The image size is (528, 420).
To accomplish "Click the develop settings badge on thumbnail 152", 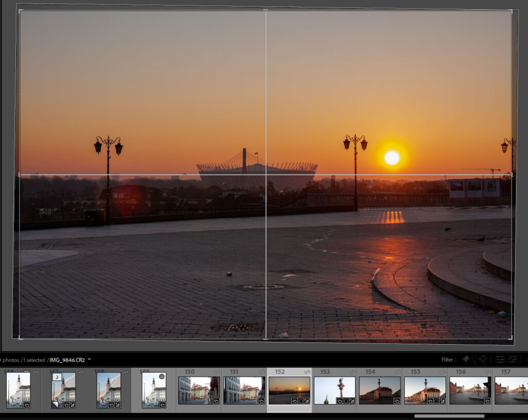I will (306, 401).
